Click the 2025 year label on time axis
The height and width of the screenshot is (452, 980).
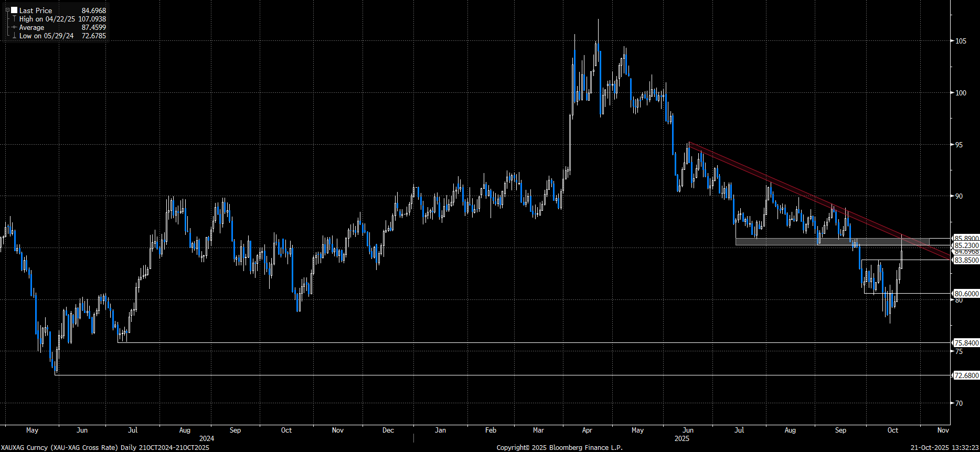click(681, 438)
